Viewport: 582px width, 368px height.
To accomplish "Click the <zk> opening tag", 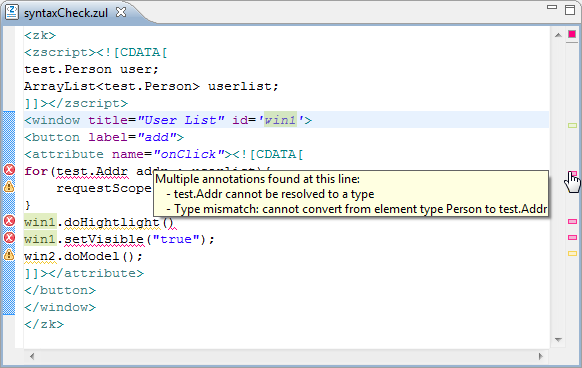I will 40,36.
